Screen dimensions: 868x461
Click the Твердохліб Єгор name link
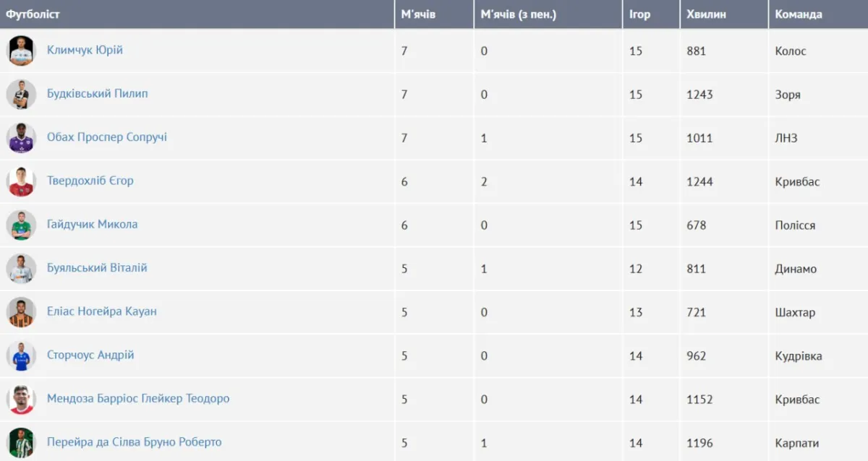coord(90,181)
